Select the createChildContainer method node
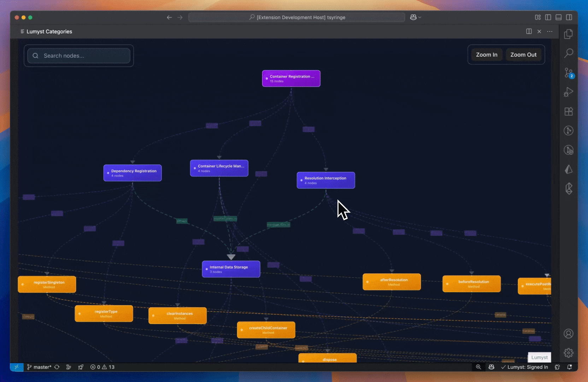The image size is (588, 382). click(266, 330)
